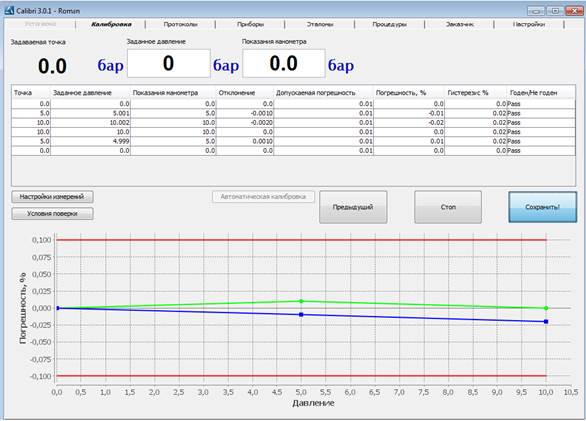Open Настройки измерений settings
The width and height of the screenshot is (586, 421).
point(52,197)
